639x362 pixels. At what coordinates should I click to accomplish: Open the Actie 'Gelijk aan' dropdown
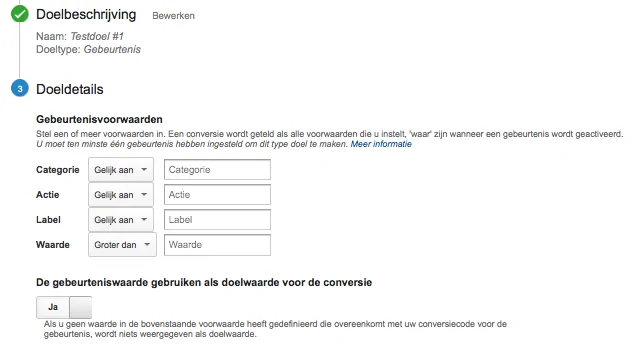(x=121, y=194)
